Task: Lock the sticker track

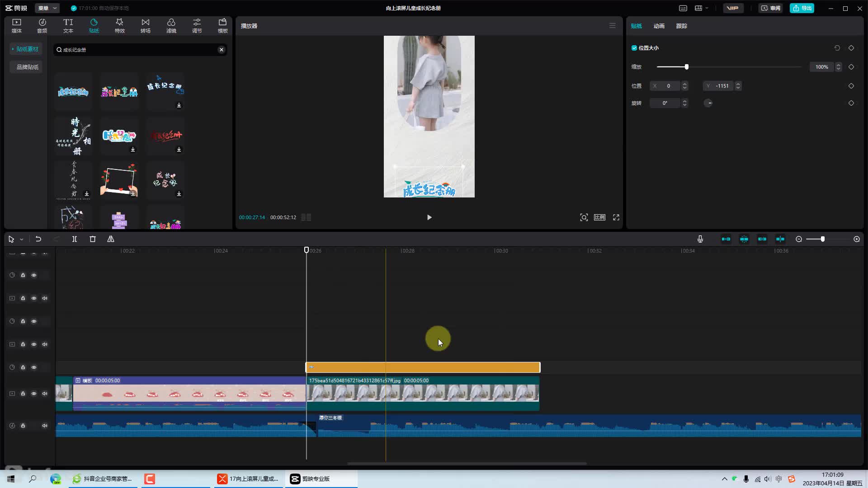Action: tap(23, 367)
